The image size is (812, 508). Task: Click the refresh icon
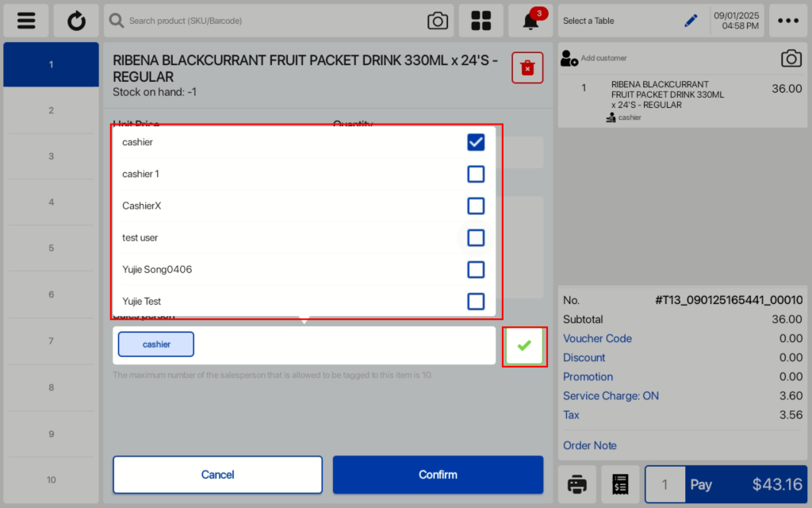click(77, 21)
